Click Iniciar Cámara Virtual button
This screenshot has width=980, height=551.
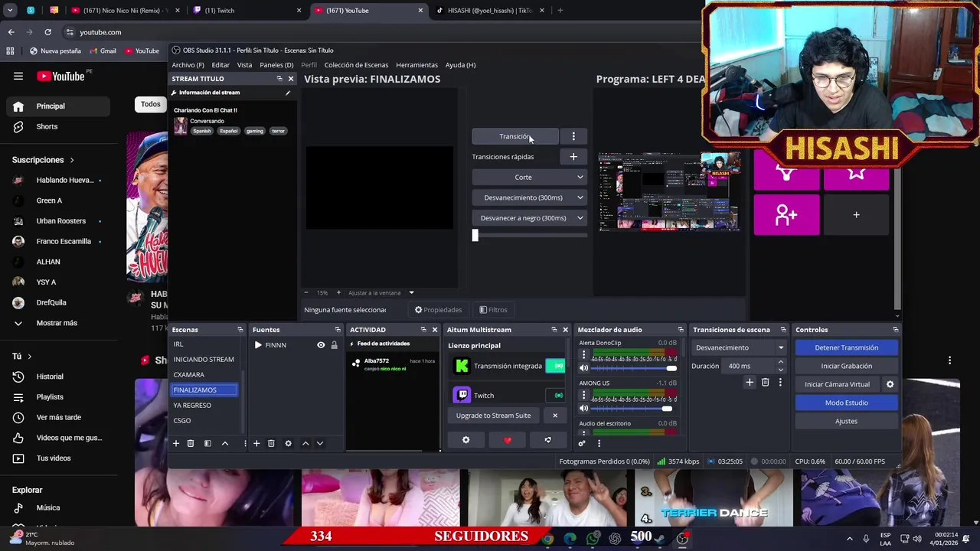click(837, 384)
